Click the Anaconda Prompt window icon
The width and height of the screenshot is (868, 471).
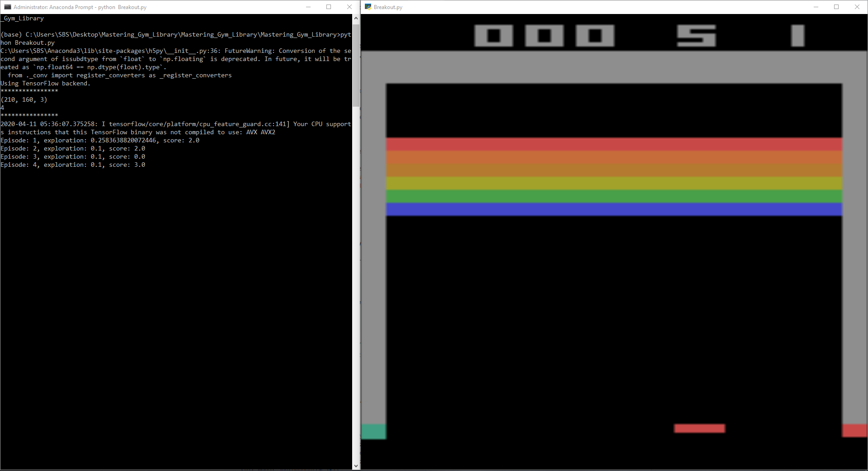(7, 7)
